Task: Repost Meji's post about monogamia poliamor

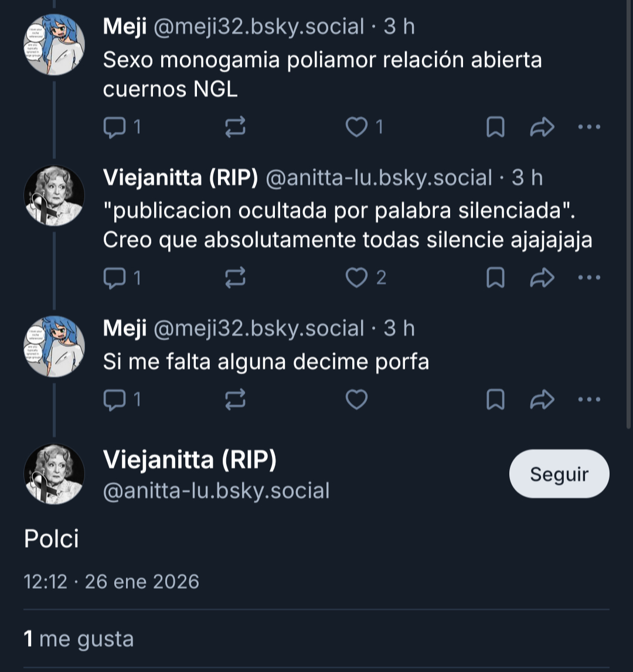Action: coord(236,127)
